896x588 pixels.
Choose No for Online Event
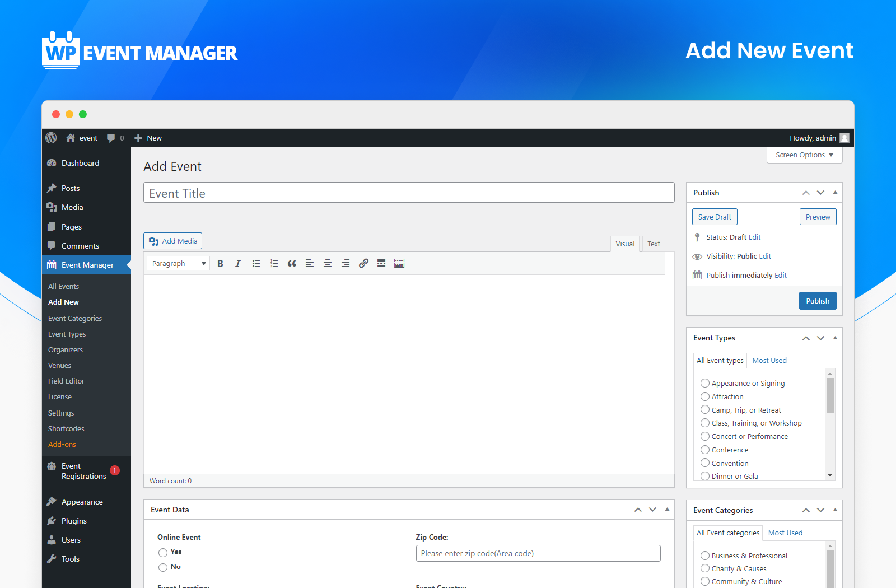pyautogui.click(x=163, y=567)
